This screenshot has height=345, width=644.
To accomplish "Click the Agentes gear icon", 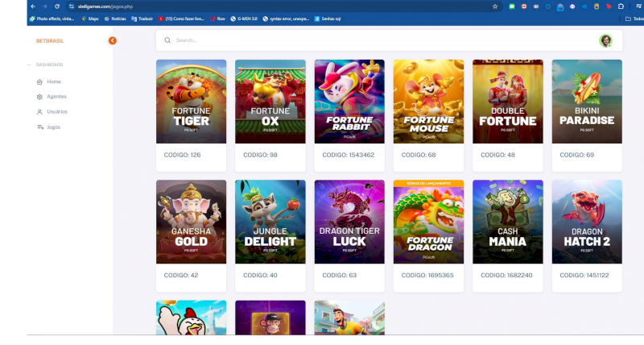I will coord(39,97).
